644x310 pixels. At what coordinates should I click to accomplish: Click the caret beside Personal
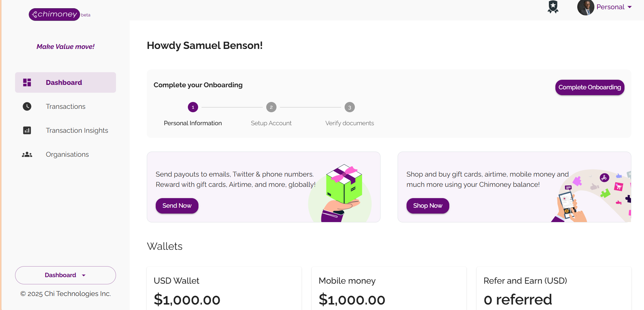630,7
